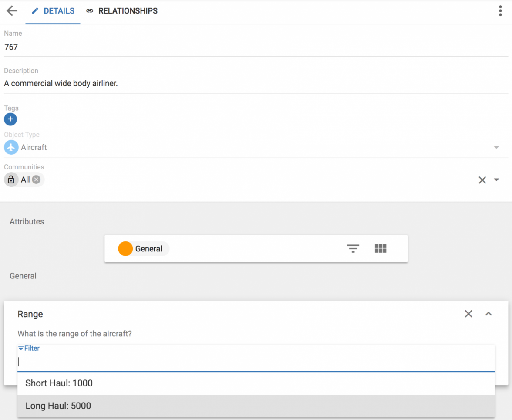Click the attribute filter lines icon
Image resolution: width=512 pixels, height=420 pixels.
pyautogui.click(x=353, y=249)
